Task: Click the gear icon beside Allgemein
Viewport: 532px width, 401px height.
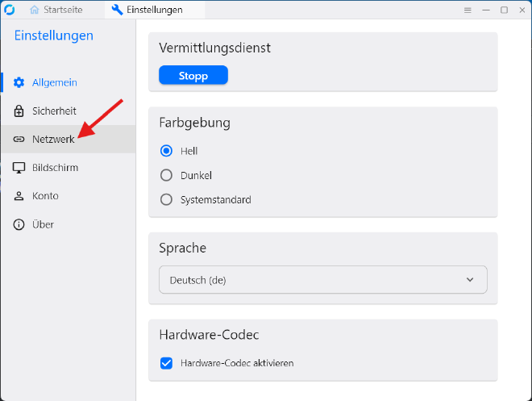Action: tap(19, 82)
